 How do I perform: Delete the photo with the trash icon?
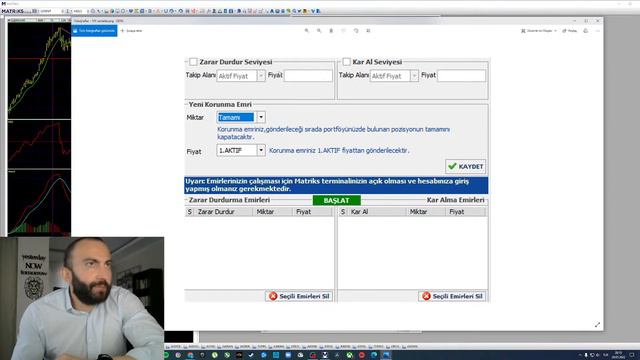331,31
